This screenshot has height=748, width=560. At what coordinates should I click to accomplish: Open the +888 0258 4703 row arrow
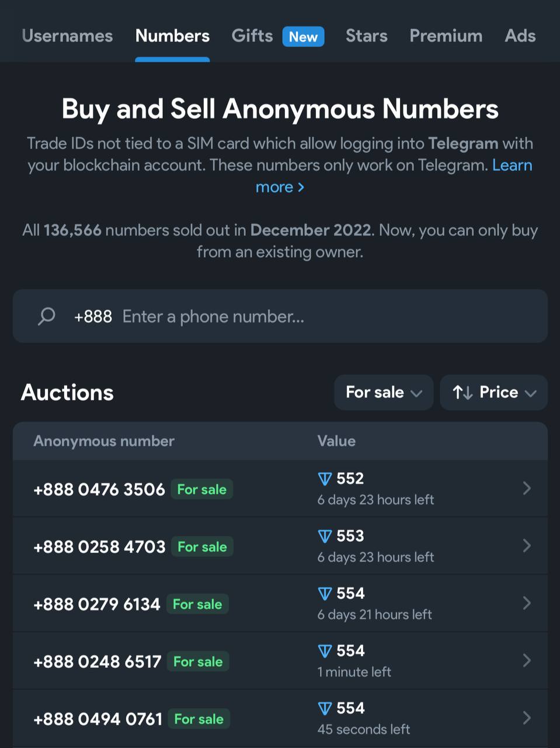(x=527, y=545)
